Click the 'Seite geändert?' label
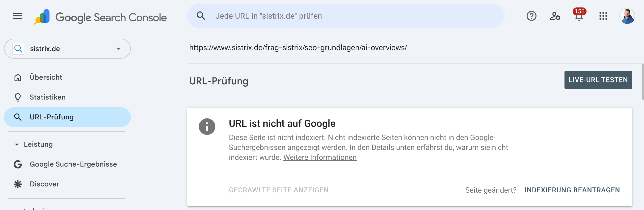 490,190
